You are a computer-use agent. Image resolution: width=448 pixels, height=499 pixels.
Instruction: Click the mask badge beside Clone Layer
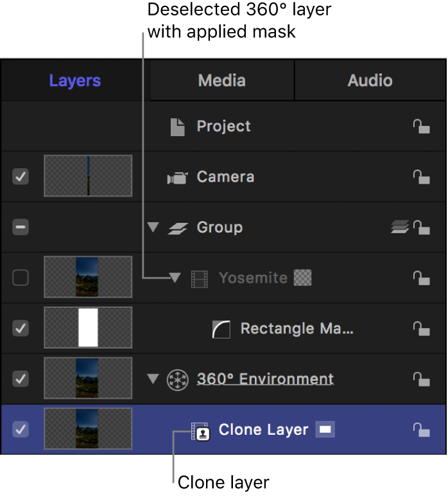(325, 430)
